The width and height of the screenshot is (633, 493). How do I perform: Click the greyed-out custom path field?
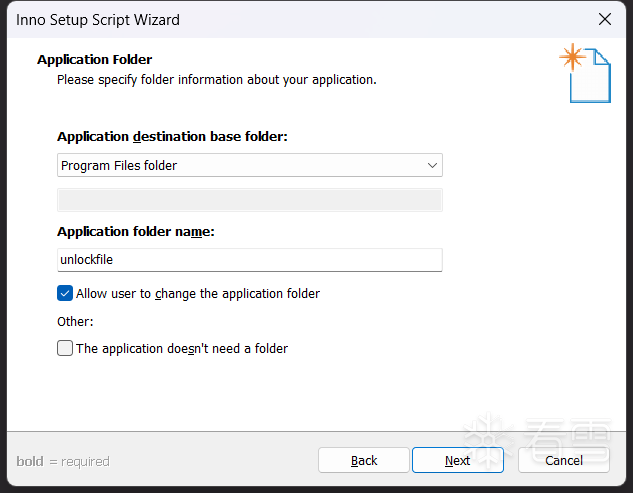(250, 199)
